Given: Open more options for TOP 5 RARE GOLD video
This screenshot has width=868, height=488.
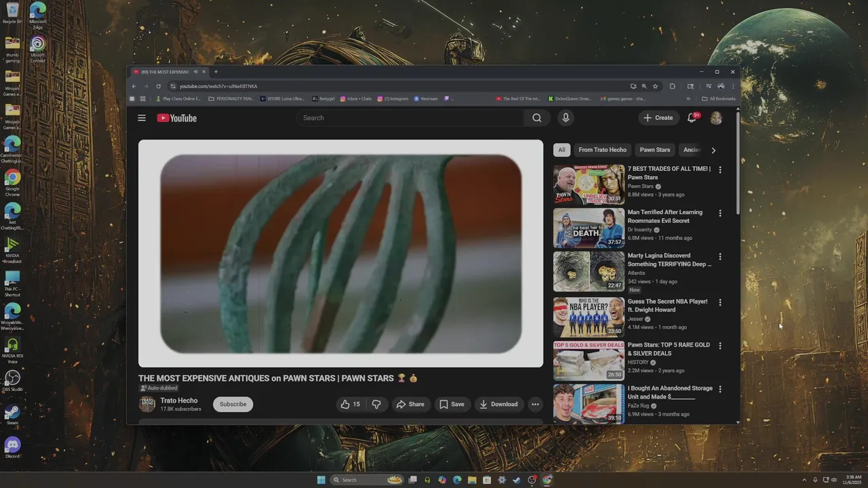Looking at the screenshot, I should [720, 346].
